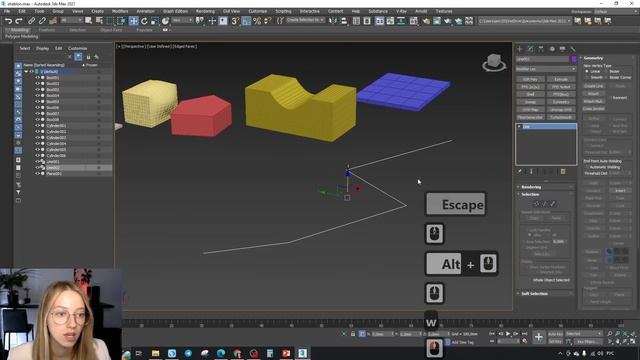Switch to the Create command panel tab

pyautogui.click(x=520, y=49)
